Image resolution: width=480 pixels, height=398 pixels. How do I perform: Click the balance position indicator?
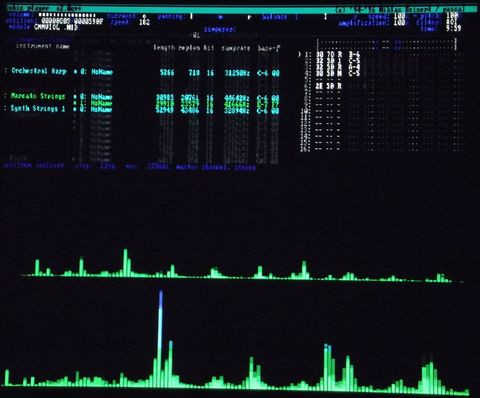pos(325,17)
